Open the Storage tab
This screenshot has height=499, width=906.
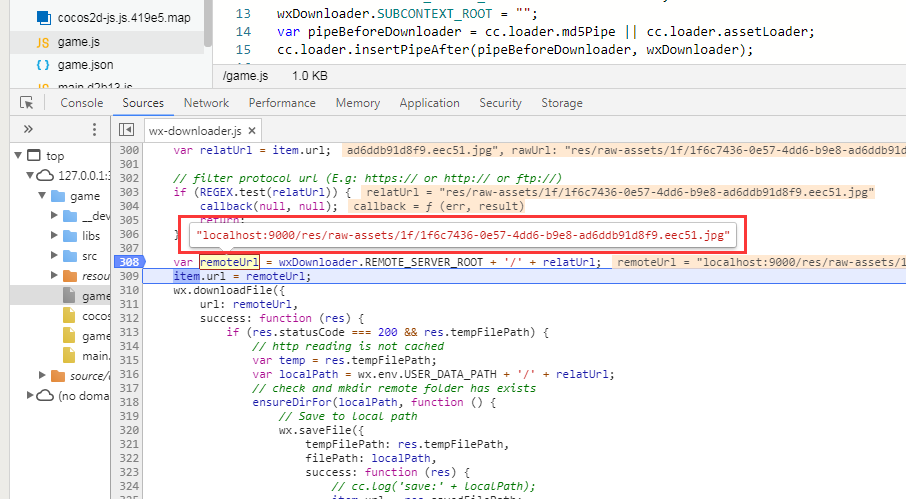point(562,103)
